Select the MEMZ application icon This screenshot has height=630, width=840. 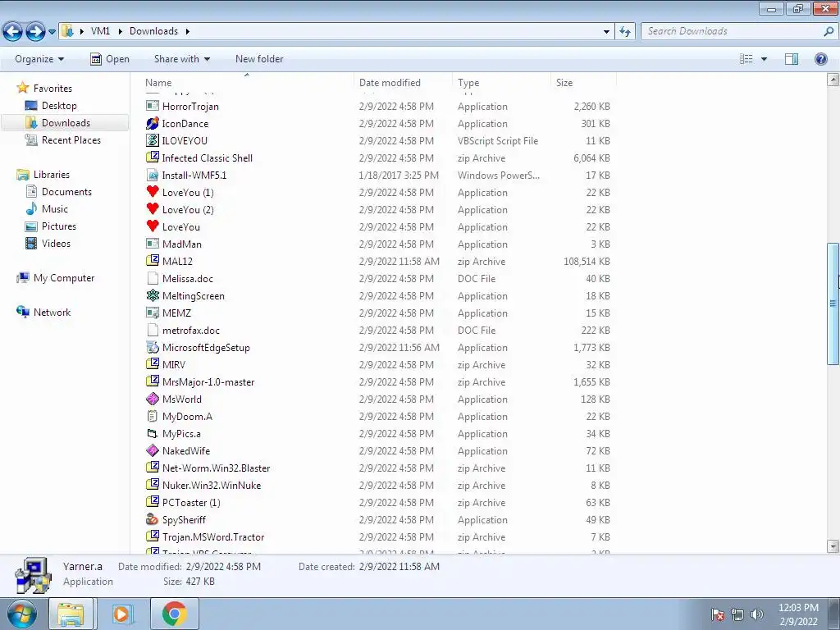point(153,313)
